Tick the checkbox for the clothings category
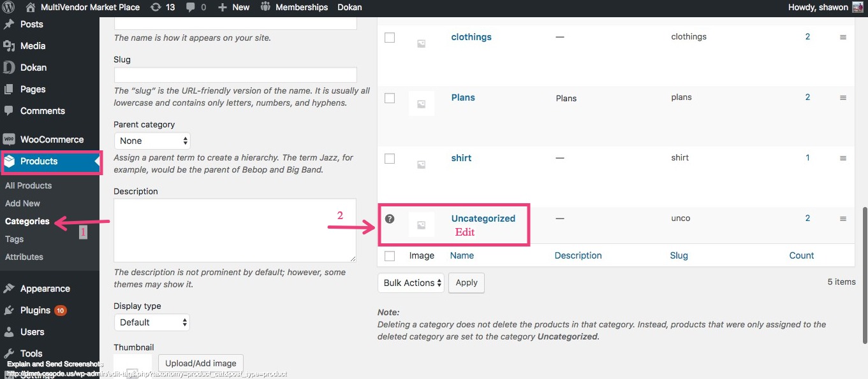Viewport: 868px width, 379px height. pyautogui.click(x=390, y=38)
